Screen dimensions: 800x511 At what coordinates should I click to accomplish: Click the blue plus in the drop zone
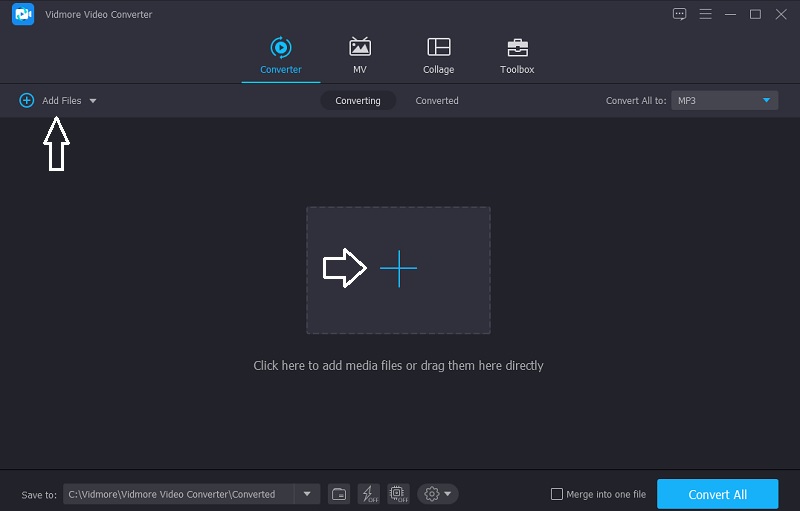[x=398, y=269]
